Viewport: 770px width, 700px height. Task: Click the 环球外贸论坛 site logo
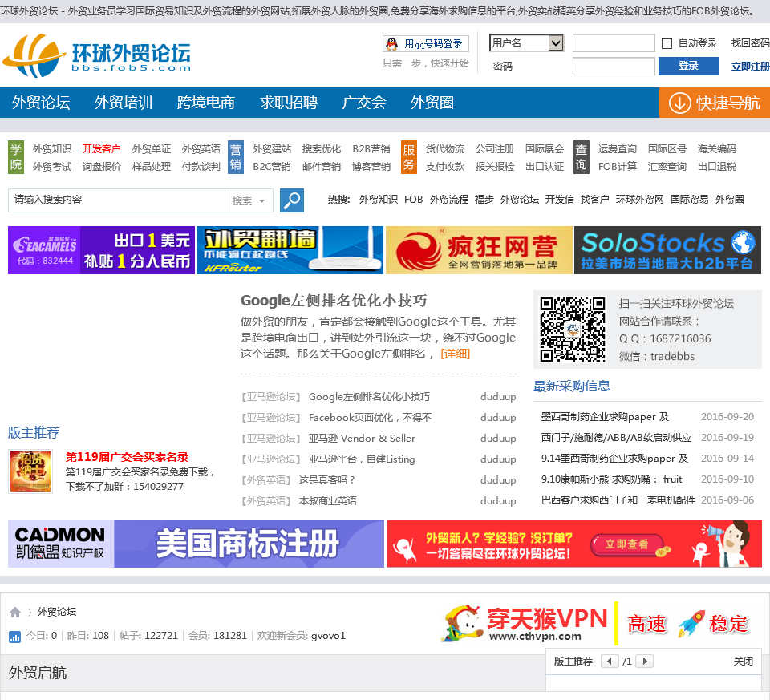(x=97, y=55)
